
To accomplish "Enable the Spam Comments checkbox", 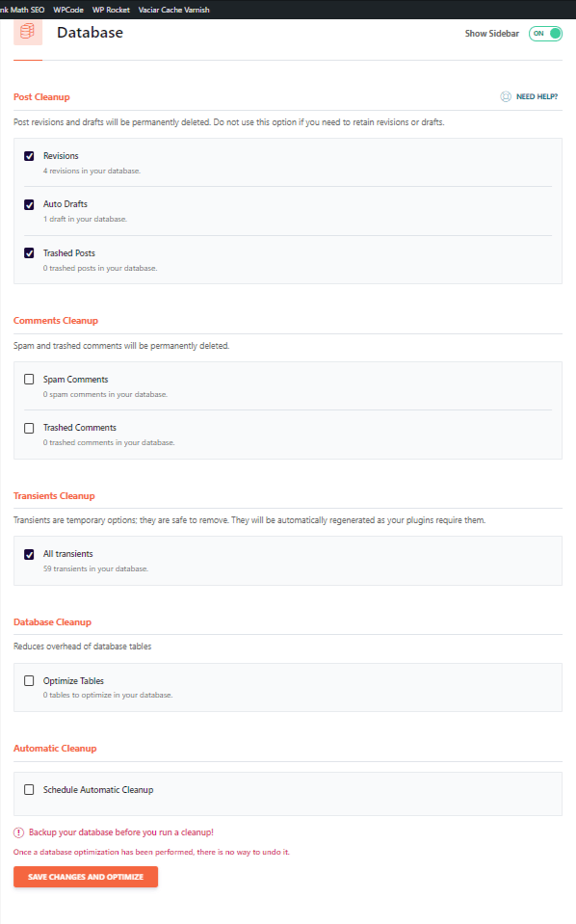I will click(29, 379).
